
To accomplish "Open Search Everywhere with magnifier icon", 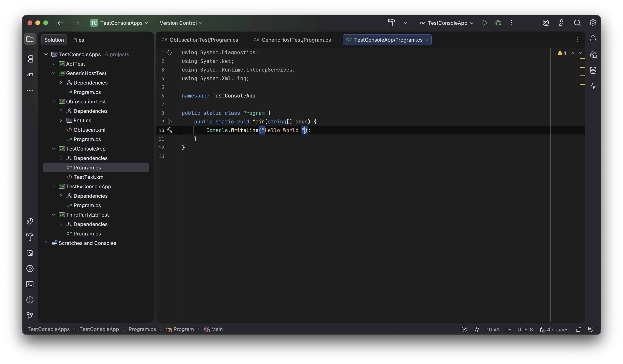I will point(578,23).
